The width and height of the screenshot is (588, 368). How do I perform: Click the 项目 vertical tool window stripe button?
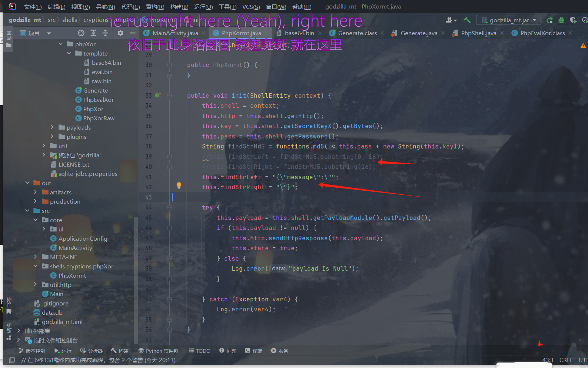[x=9, y=40]
